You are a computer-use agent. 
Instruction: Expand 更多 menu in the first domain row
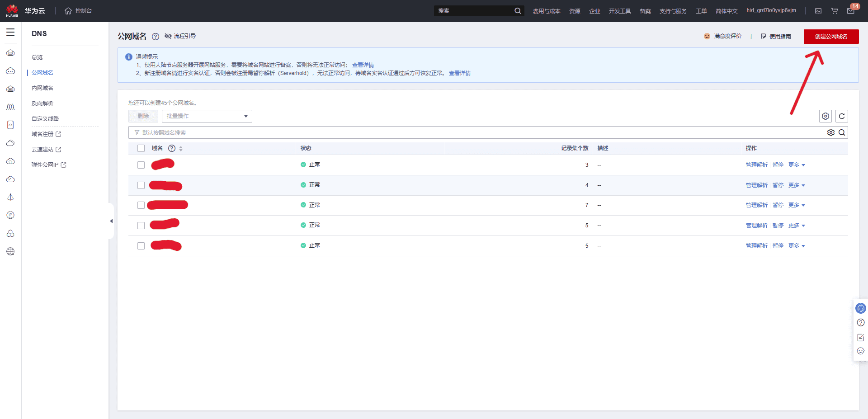coord(796,165)
